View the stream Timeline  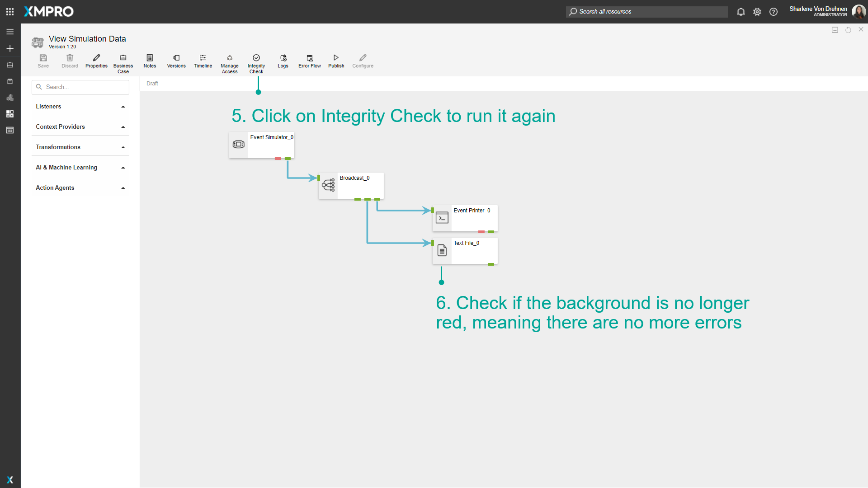[x=203, y=61]
